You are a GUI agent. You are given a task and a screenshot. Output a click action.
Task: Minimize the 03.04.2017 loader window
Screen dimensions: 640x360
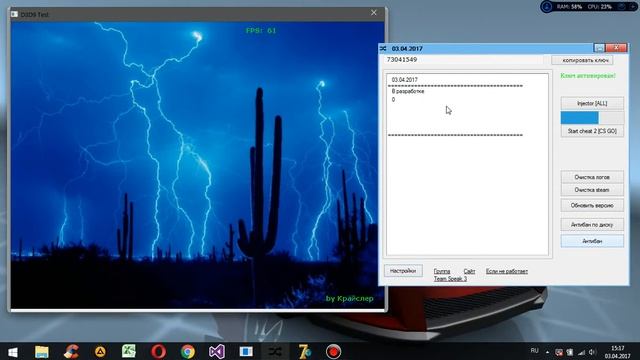(599, 48)
